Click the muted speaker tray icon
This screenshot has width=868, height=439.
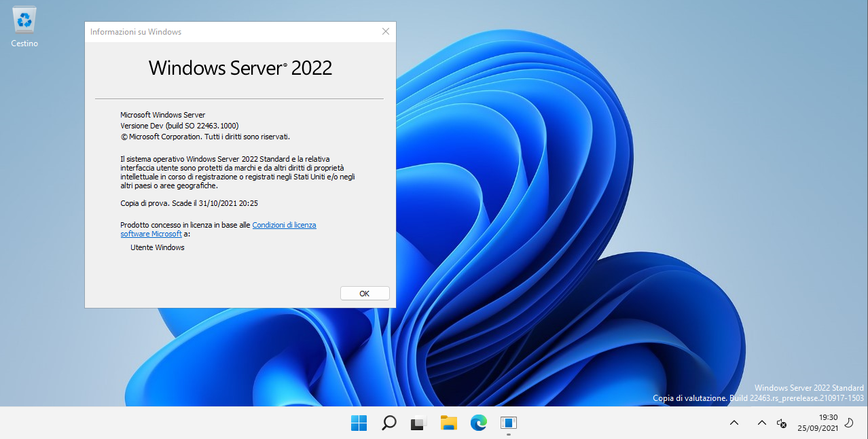click(781, 423)
